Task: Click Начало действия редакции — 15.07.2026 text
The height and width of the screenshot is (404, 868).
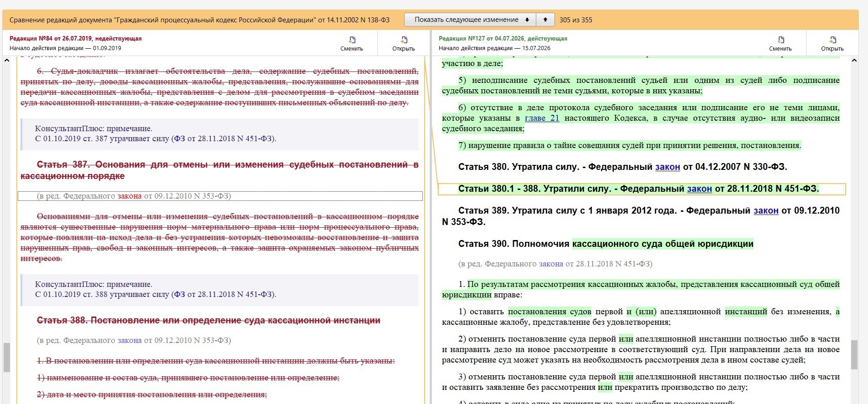Action: [494, 48]
